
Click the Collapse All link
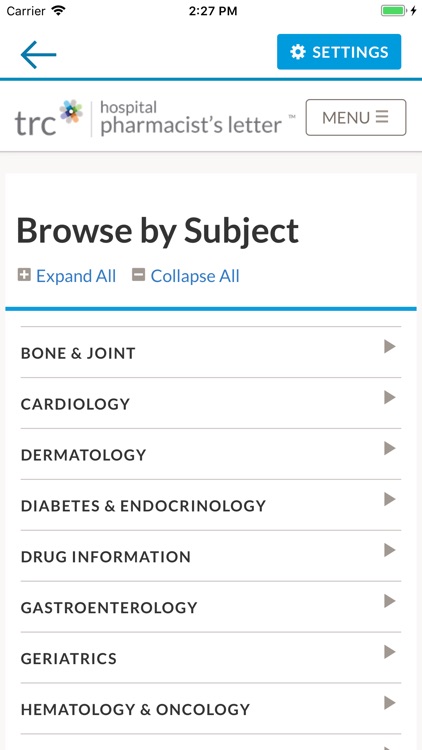point(195,276)
